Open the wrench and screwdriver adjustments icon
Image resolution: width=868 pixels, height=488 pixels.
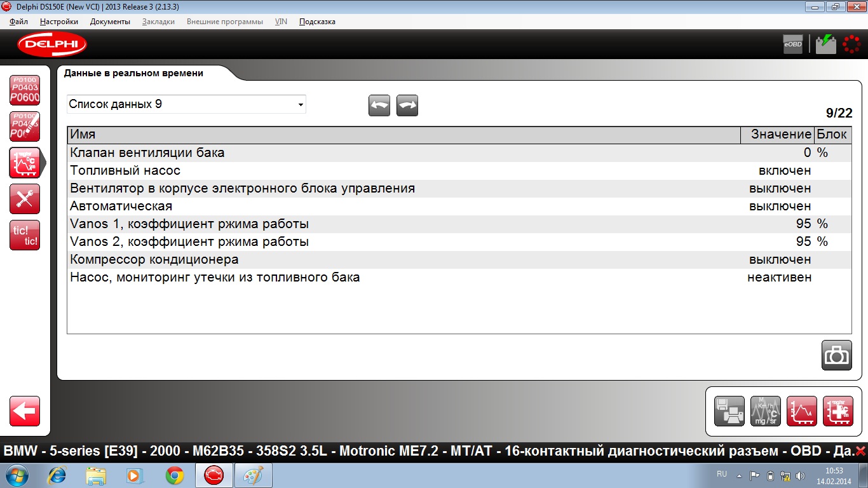25,199
